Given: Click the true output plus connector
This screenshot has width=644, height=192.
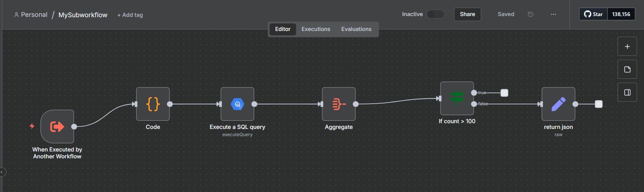Looking at the screenshot, I should 504,93.
